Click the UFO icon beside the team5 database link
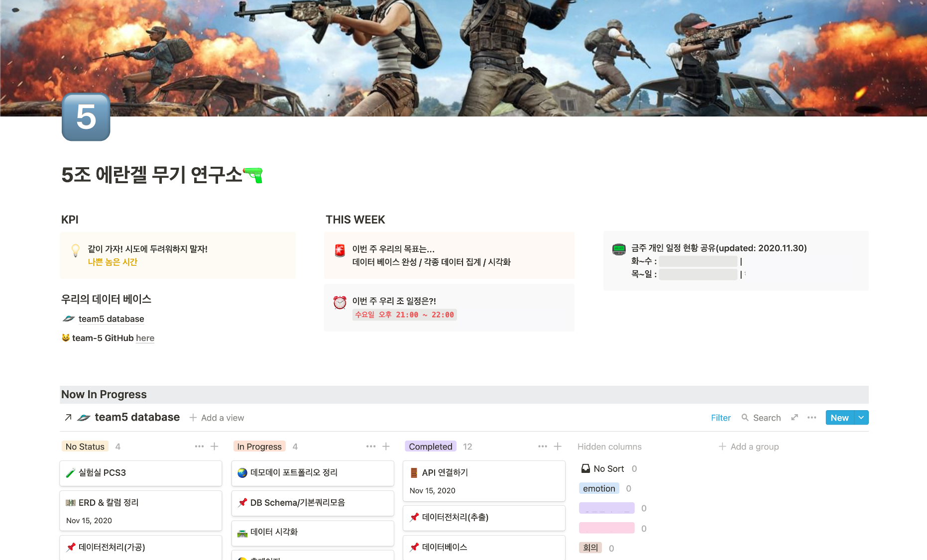 [x=69, y=319]
